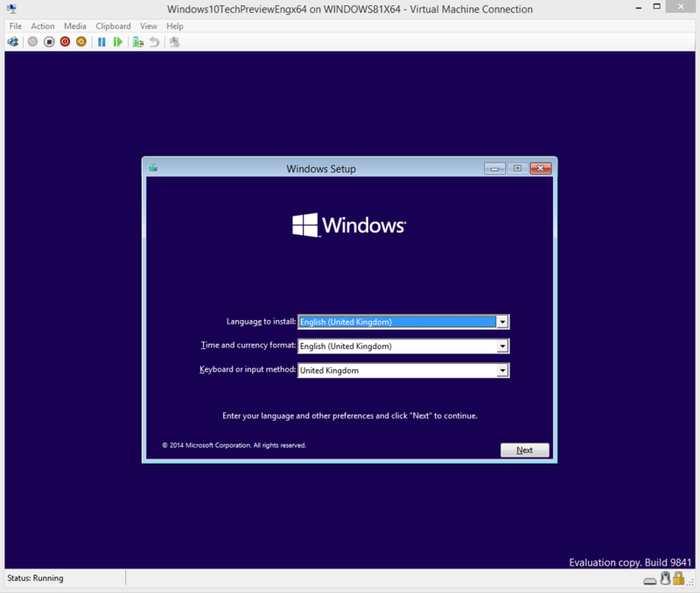Expand the Language to install dropdown arrow

502,322
